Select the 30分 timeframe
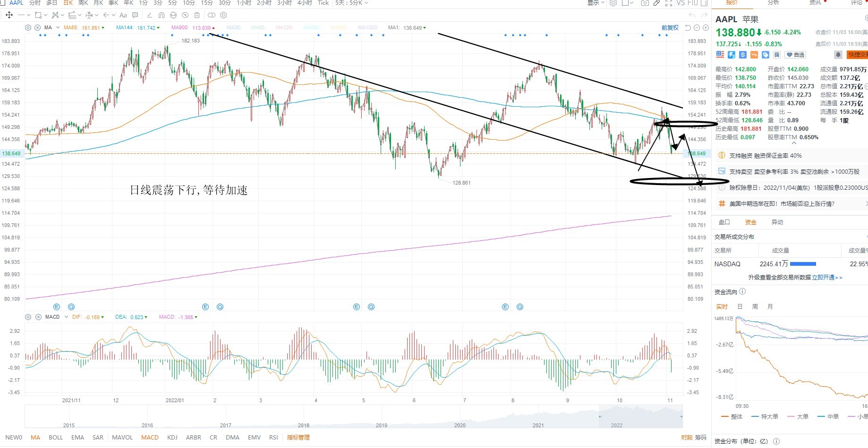The height and width of the screenshot is (448, 868). [x=225, y=3]
